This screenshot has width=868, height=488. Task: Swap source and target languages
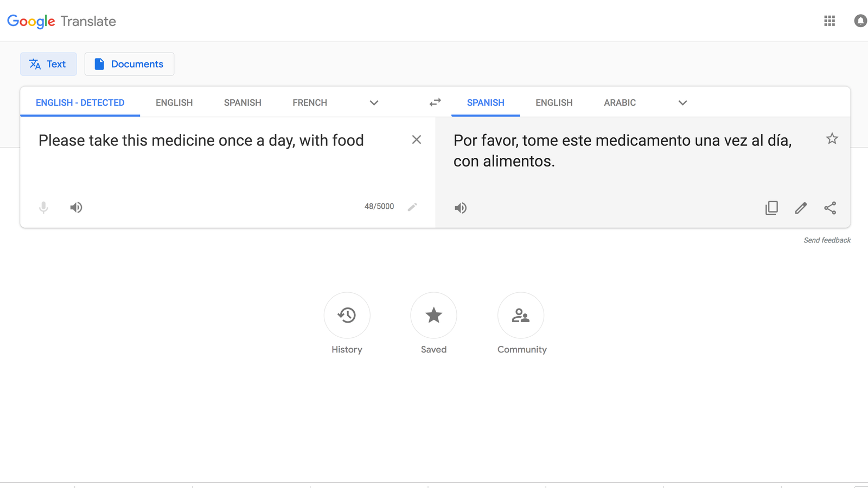click(x=435, y=102)
